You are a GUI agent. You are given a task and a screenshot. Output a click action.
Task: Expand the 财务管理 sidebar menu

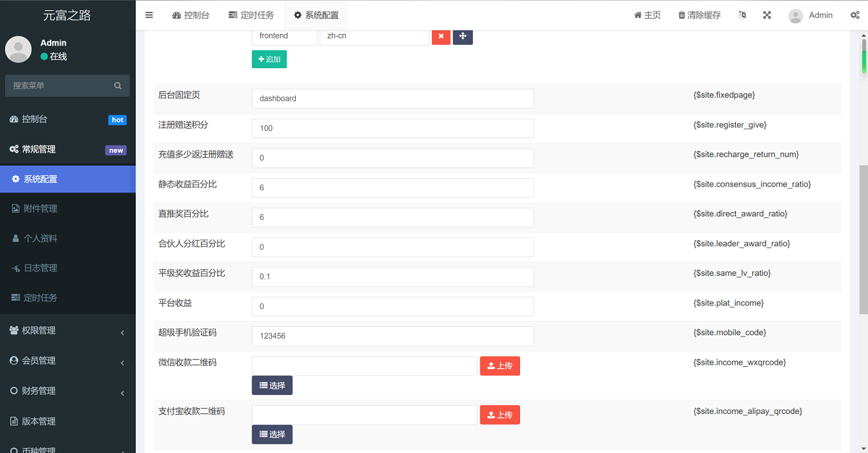pos(67,391)
